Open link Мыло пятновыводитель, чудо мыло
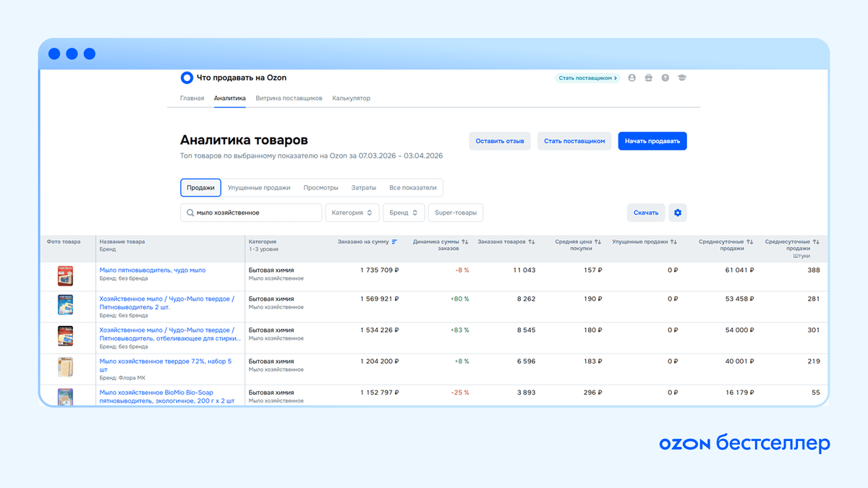The width and height of the screenshot is (868, 488). 153,270
